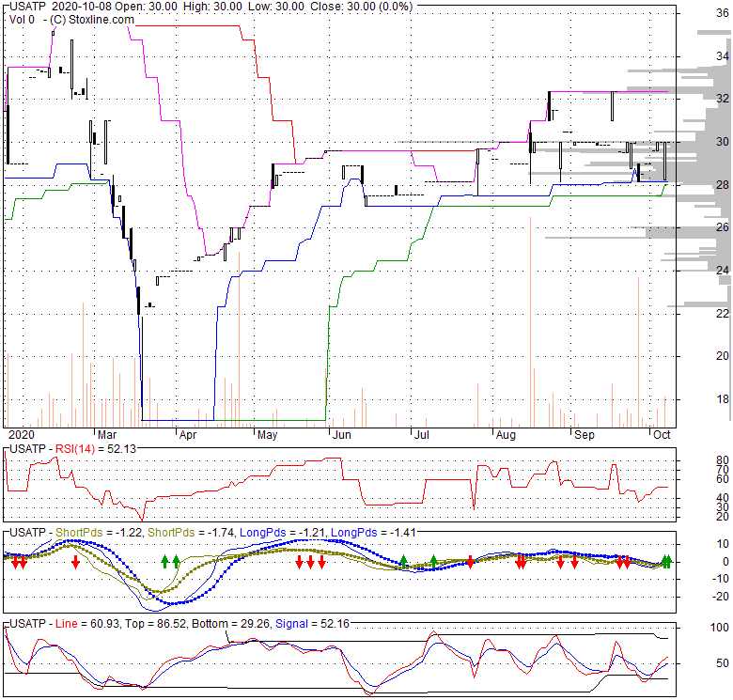Click the Jun label on the date axis
Image resolution: width=733 pixels, height=700 pixels.
[x=342, y=435]
